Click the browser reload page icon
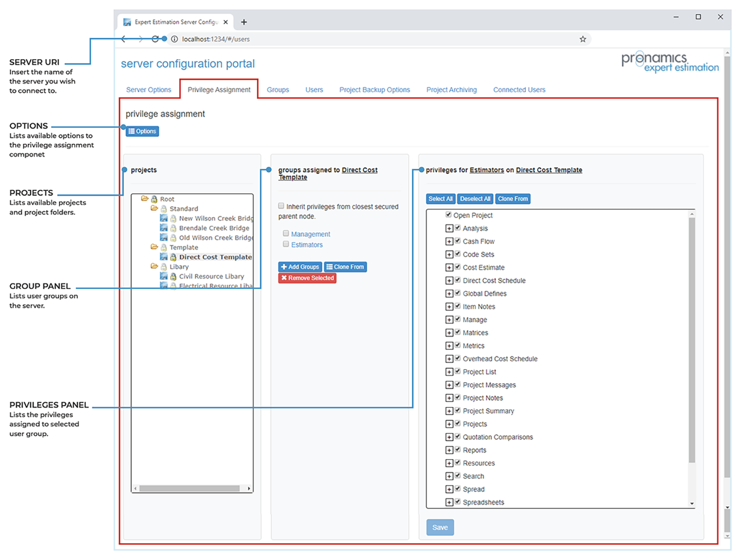The image size is (741, 560). 155,39
